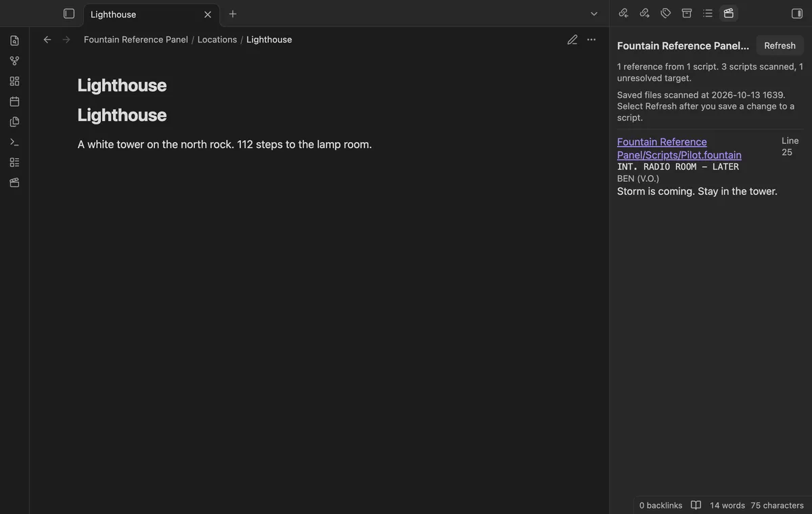Viewport: 812px width, 514px height.
Task: Click the second Lighthouse heading in the note body
Action: (122, 115)
